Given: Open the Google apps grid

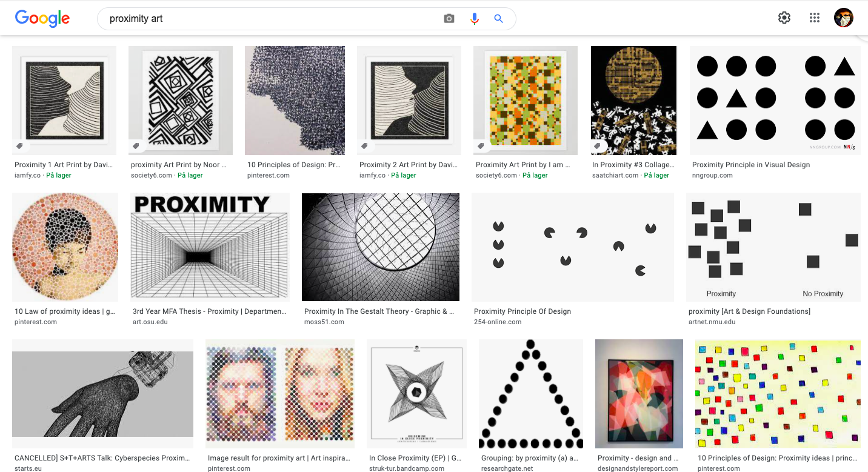Looking at the screenshot, I should (x=815, y=18).
